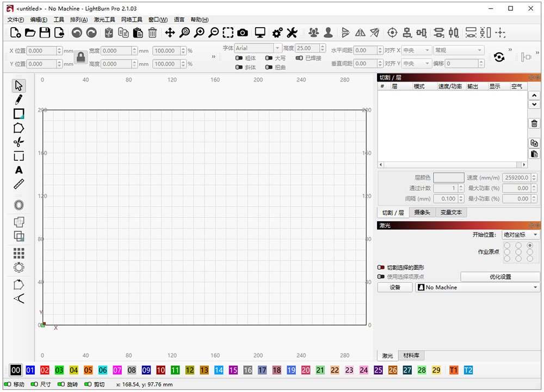
Task: Delete layer using the Cuts panel trash icon
Action: [534, 123]
